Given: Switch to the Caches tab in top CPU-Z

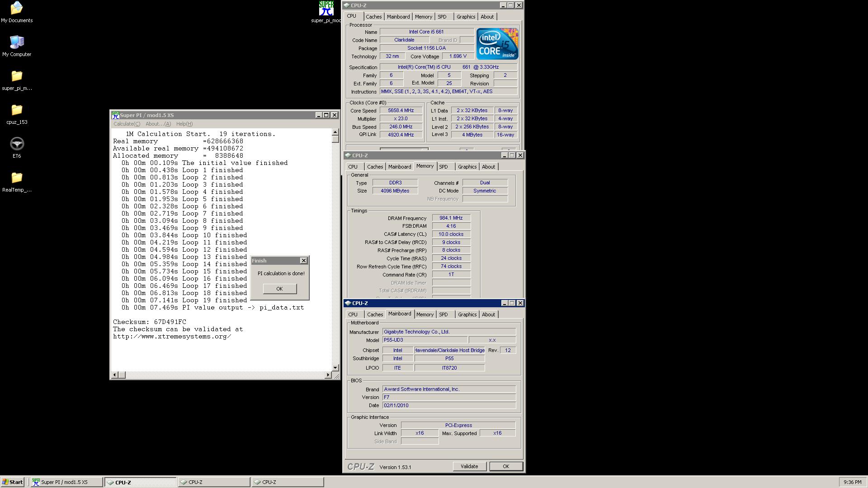Looking at the screenshot, I should (x=373, y=17).
